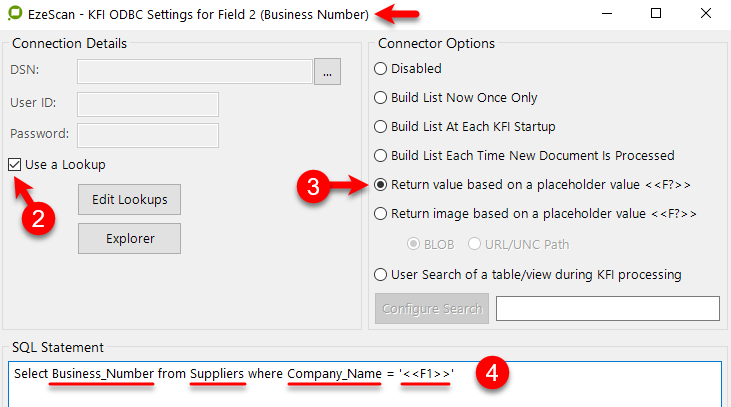731x407 pixels.
Task: Click the Configure Search button
Action: click(432, 308)
